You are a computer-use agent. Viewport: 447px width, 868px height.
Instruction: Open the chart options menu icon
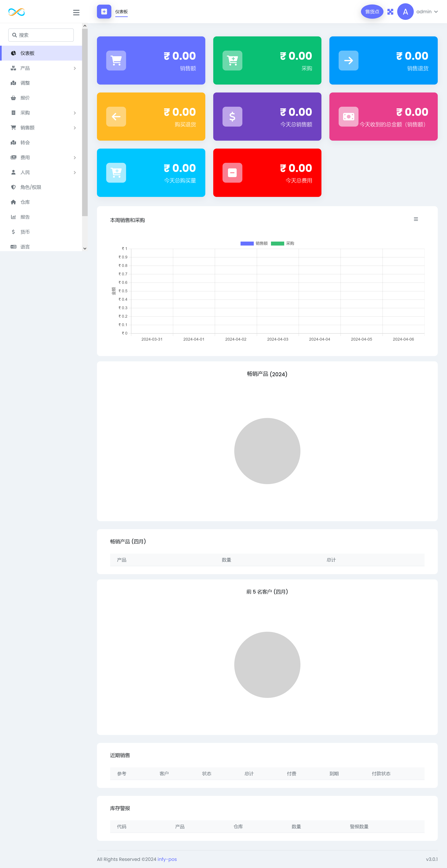416,219
